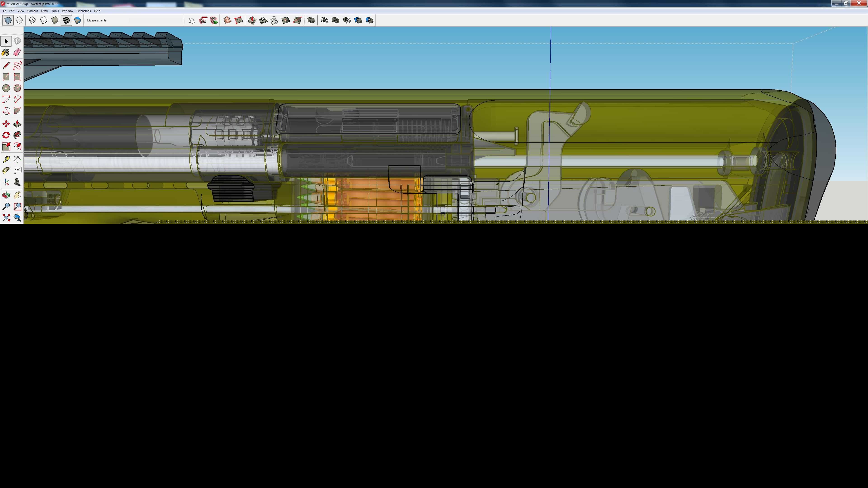This screenshot has width=868, height=488.
Task: Toggle X-Ray face style off
Action: [8, 21]
